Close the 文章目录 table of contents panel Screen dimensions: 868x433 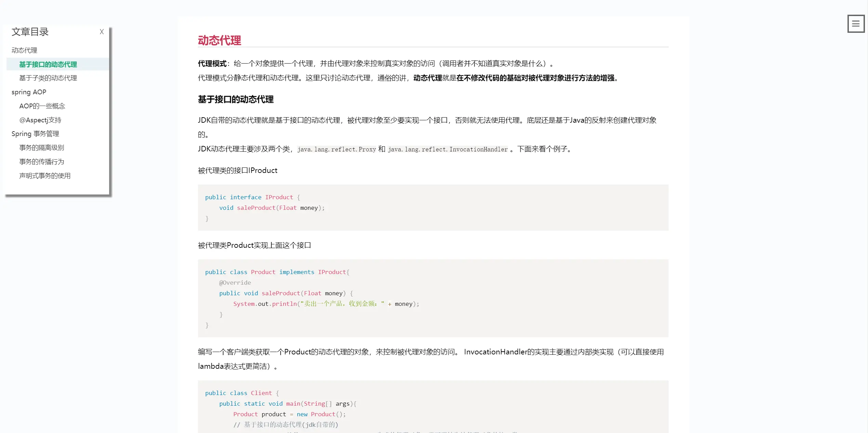click(102, 32)
